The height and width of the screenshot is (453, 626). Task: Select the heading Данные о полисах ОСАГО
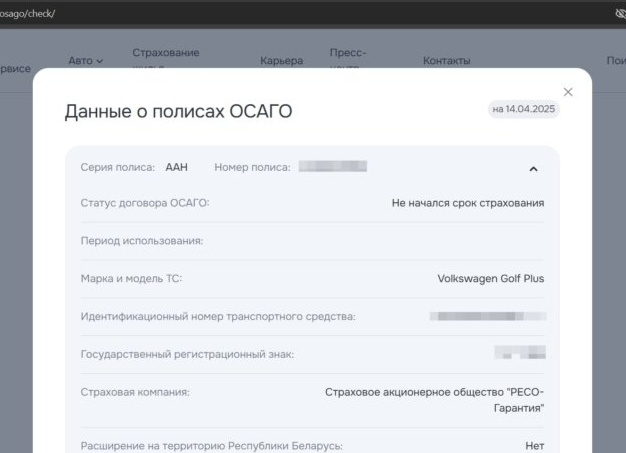coord(178,111)
